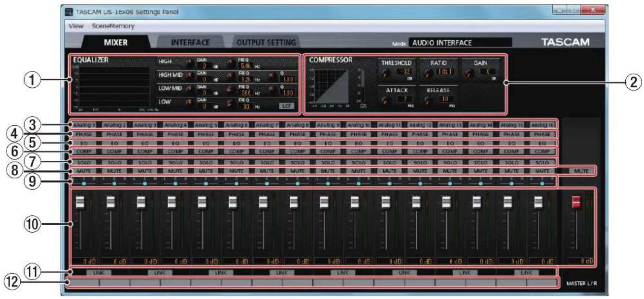Enable COMP on Analog 14 channel

[482, 152]
